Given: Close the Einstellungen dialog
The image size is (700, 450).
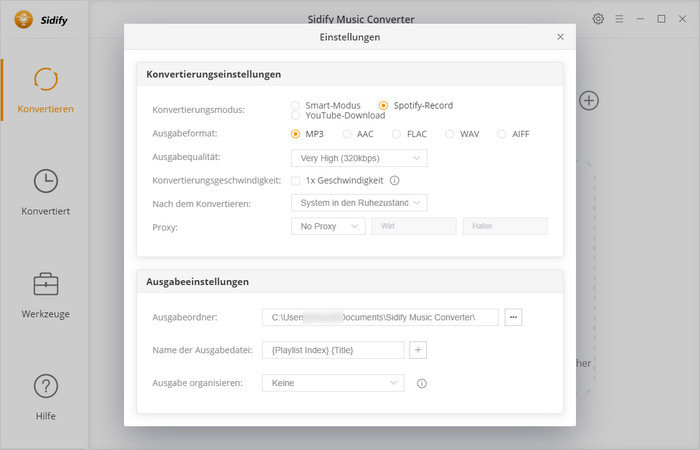Looking at the screenshot, I should click(560, 37).
